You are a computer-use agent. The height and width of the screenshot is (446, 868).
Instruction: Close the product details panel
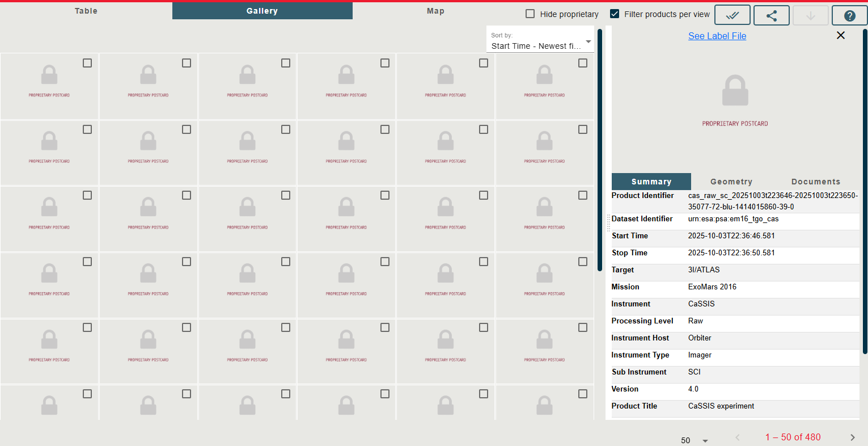[841, 35]
